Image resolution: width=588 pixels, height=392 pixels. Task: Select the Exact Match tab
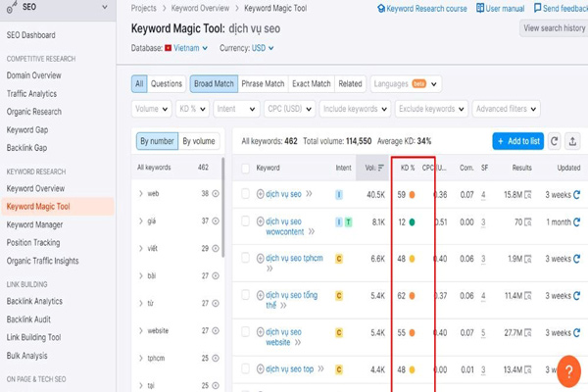pos(312,83)
